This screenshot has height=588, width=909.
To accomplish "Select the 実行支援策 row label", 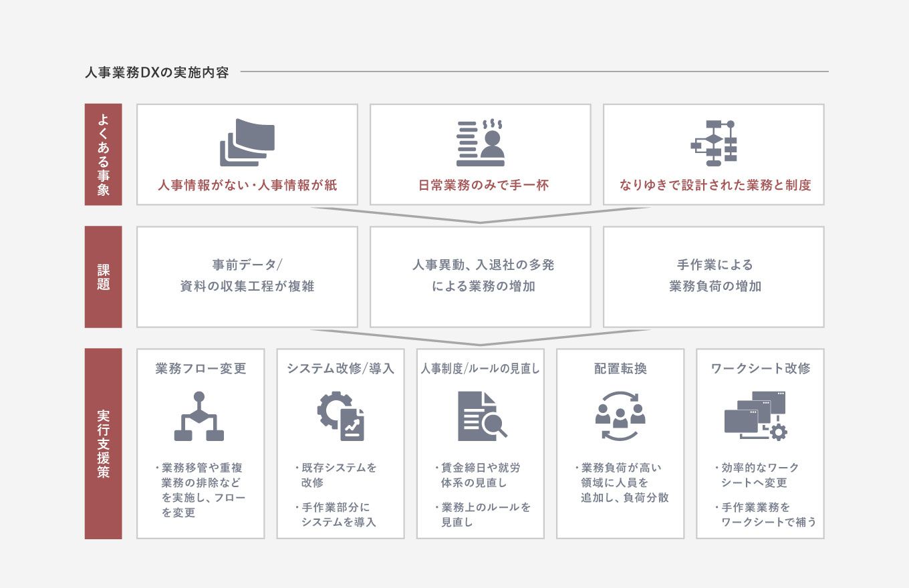I will coord(103,444).
